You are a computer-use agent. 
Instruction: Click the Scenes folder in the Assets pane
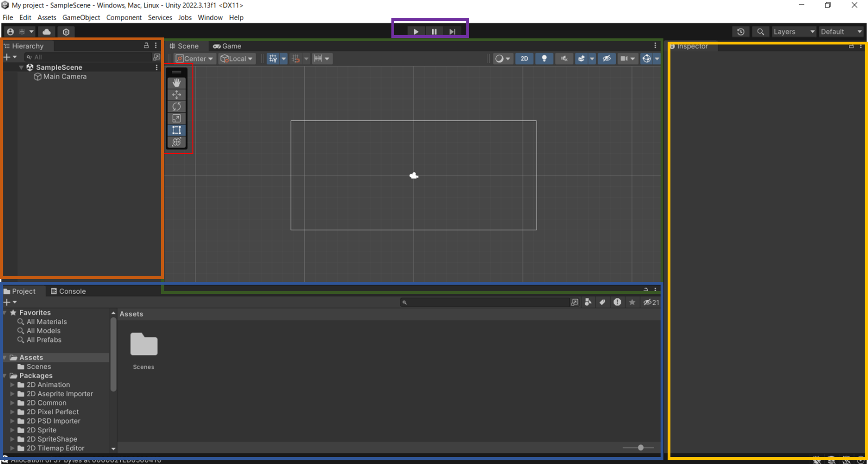144,351
